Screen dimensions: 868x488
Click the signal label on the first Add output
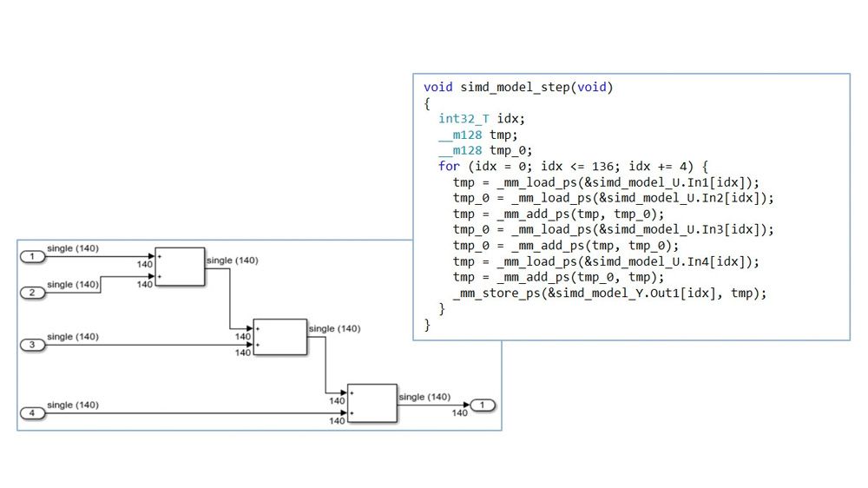(232, 260)
